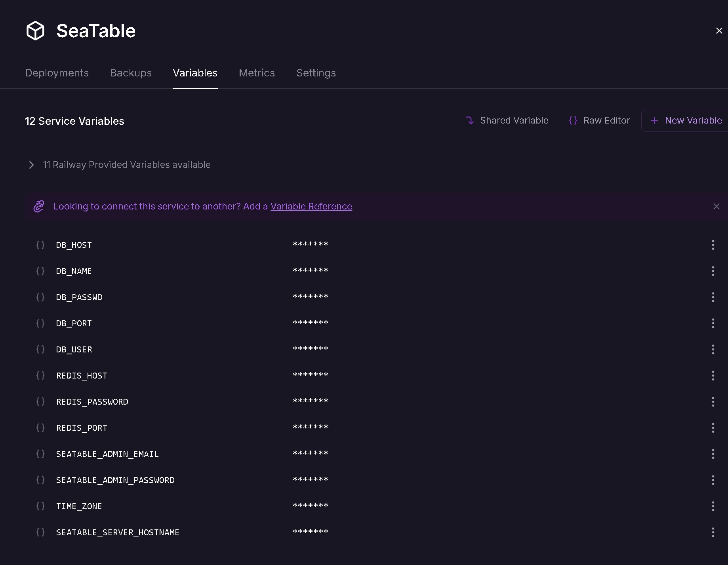The image size is (728, 565).
Task: Open options menu for SEATABLE_SERVER_HOSTNAME
Action: [713, 532]
